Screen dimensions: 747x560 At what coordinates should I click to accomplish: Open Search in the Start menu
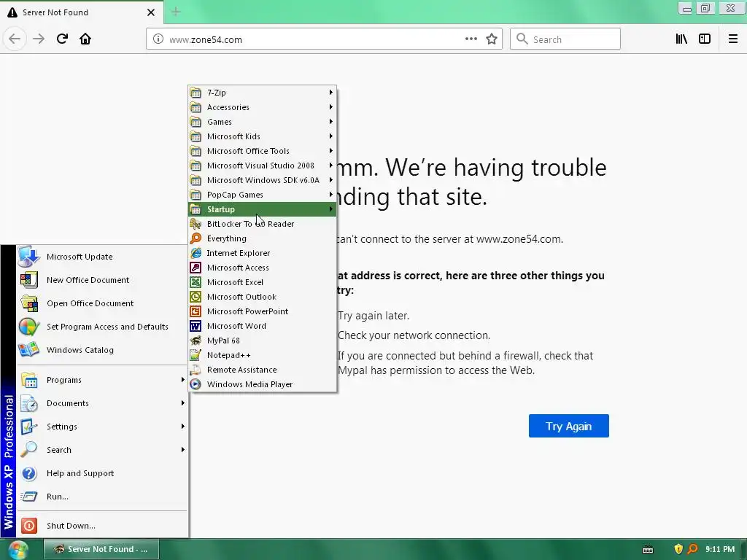(x=102, y=449)
